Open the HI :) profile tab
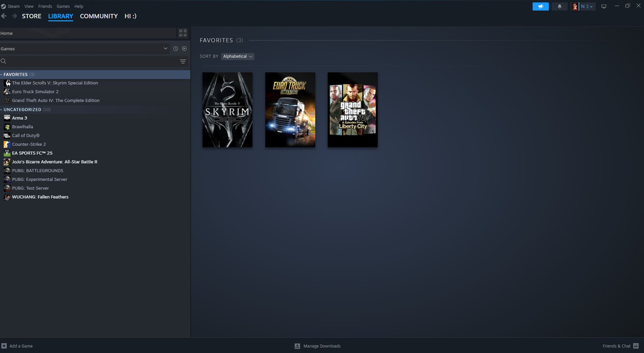This screenshot has height=353, width=644. pyautogui.click(x=130, y=16)
